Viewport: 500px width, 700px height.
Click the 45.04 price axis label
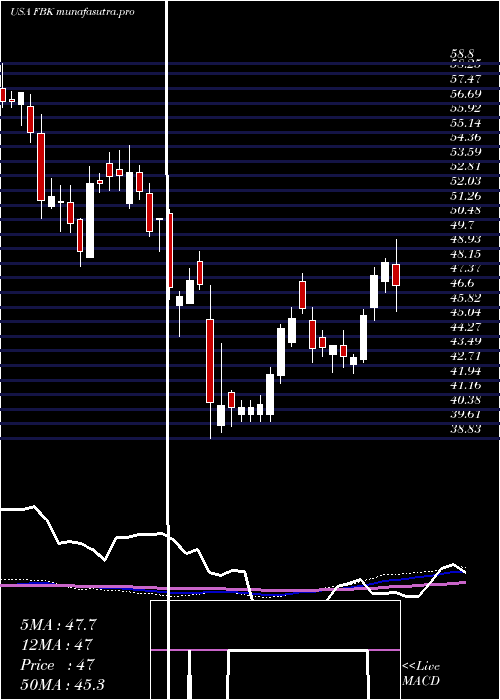tap(466, 312)
